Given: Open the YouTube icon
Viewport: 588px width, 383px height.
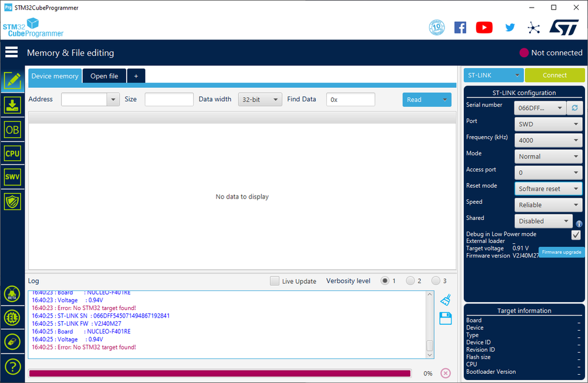Looking at the screenshot, I should tap(484, 28).
